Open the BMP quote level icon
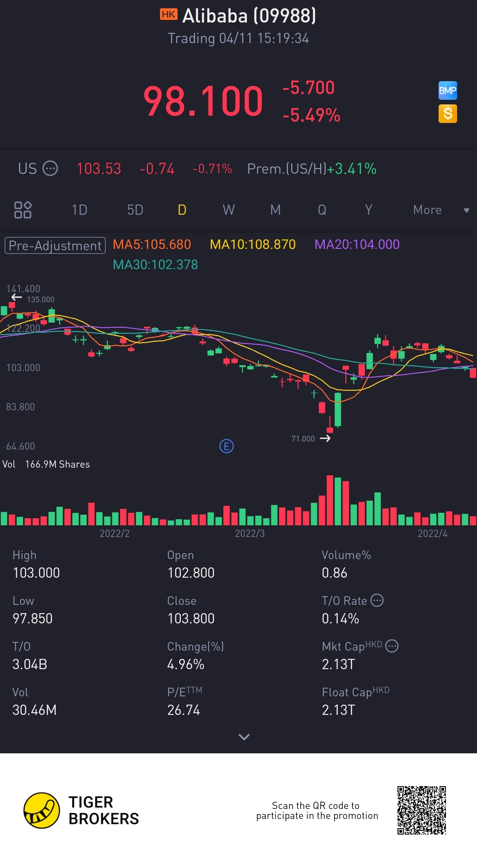477x868 pixels. click(x=448, y=90)
